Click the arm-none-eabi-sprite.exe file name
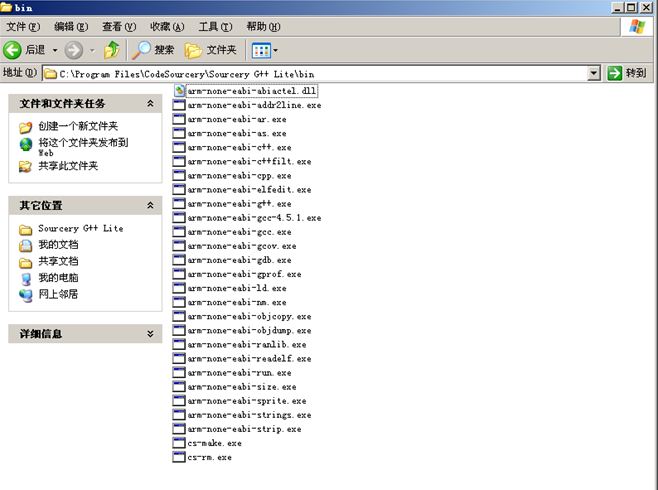Viewport: 658px width, 490px height. (x=247, y=401)
